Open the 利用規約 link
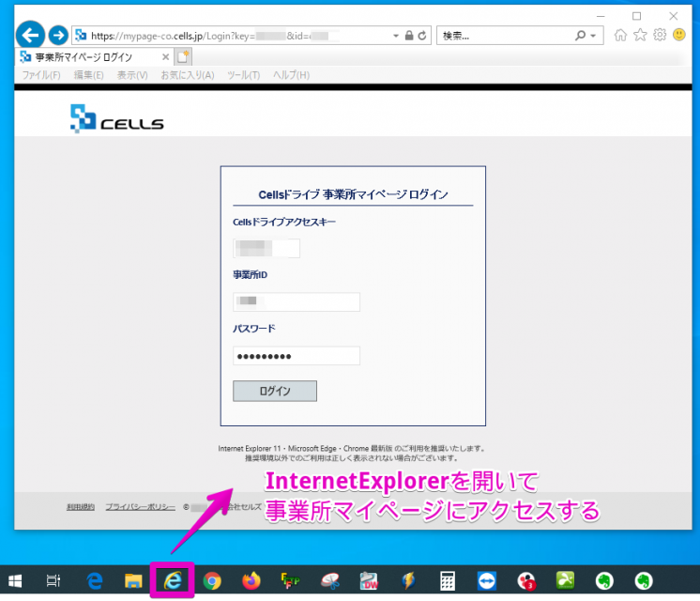This screenshot has height=601, width=700. click(x=81, y=507)
